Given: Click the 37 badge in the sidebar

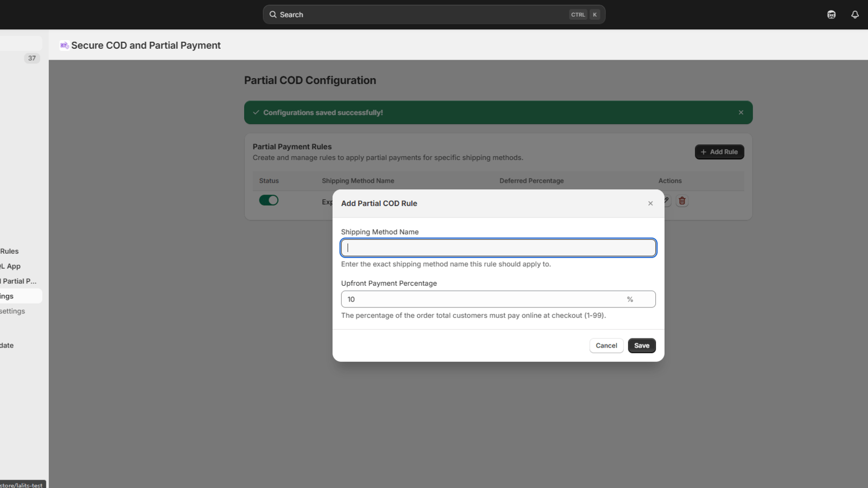Looking at the screenshot, I should [x=31, y=58].
